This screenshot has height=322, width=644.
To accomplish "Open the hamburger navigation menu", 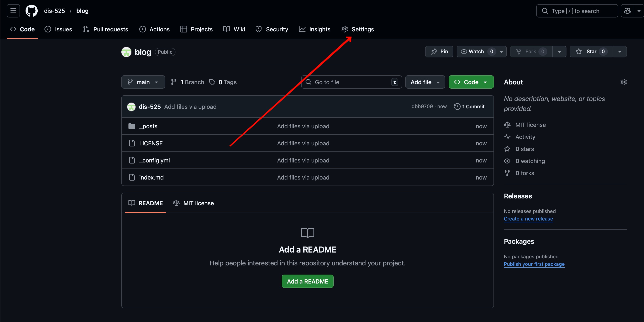I will click(x=13, y=11).
